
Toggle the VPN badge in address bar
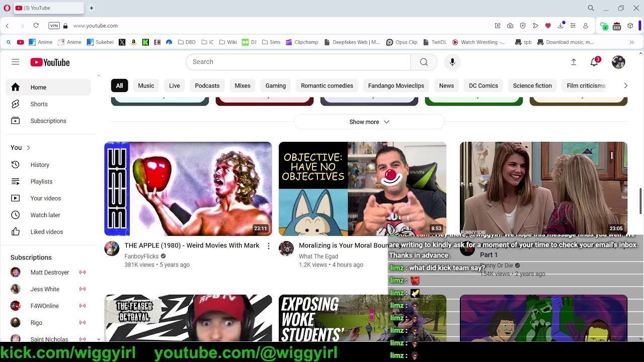[54, 26]
